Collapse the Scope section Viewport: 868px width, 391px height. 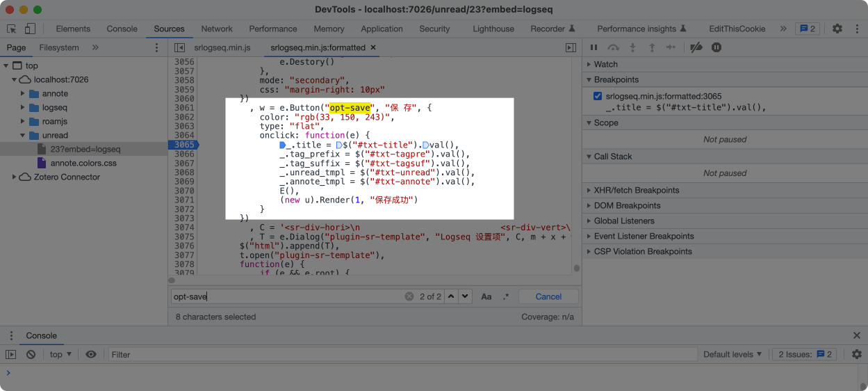605,122
